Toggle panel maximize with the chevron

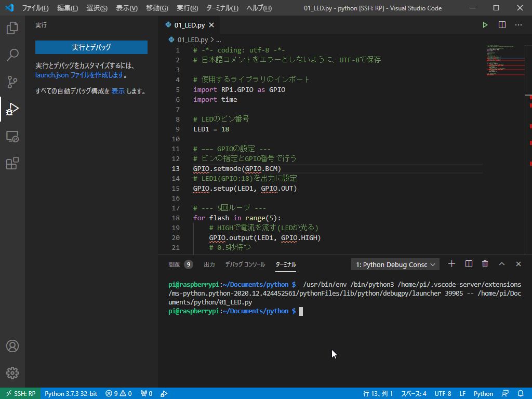click(502, 264)
